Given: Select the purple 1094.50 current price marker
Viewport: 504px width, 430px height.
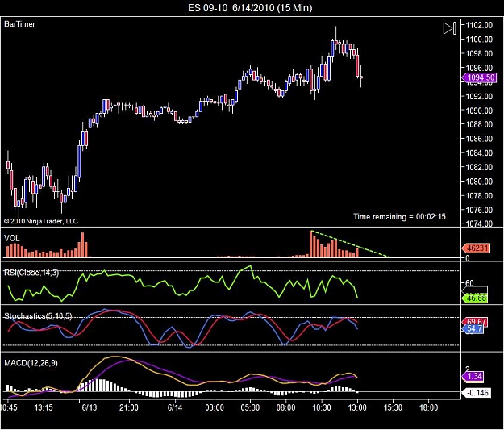Looking at the screenshot, I should [x=479, y=77].
